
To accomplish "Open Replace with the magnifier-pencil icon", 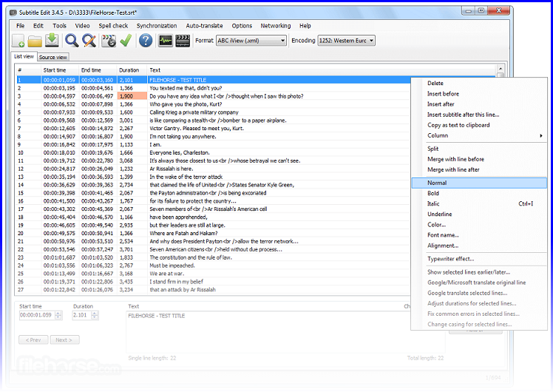I will [x=89, y=41].
